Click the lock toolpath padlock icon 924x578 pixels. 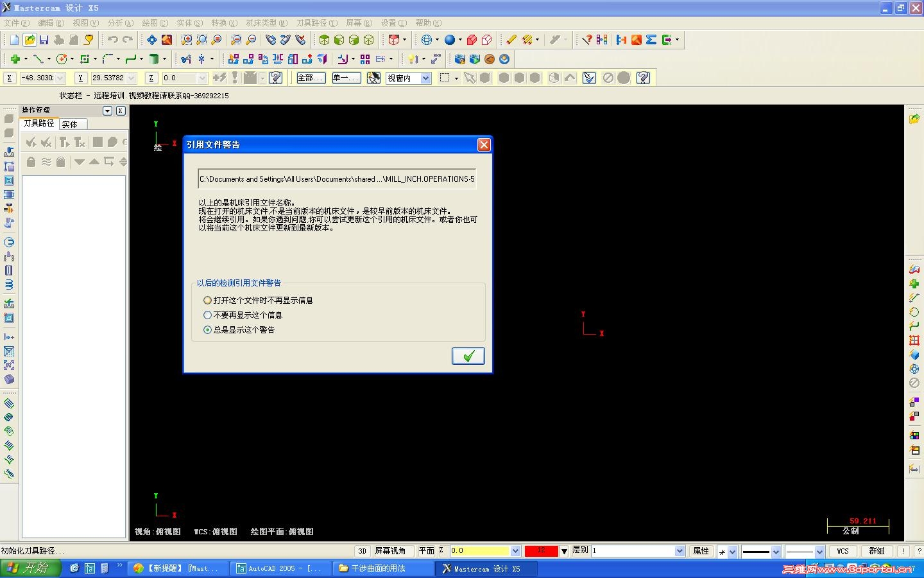[31, 162]
